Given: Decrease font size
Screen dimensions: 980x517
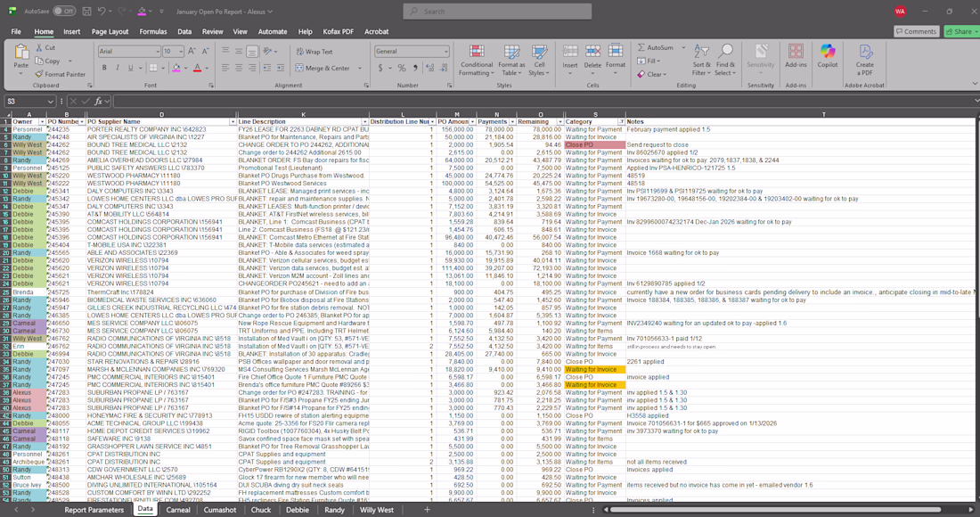Looking at the screenshot, I should pyautogui.click(x=206, y=52).
